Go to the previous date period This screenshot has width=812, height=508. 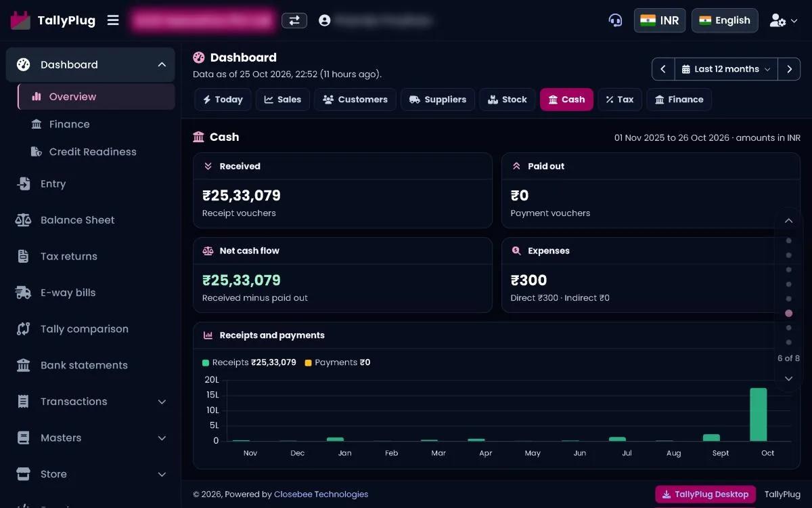663,69
